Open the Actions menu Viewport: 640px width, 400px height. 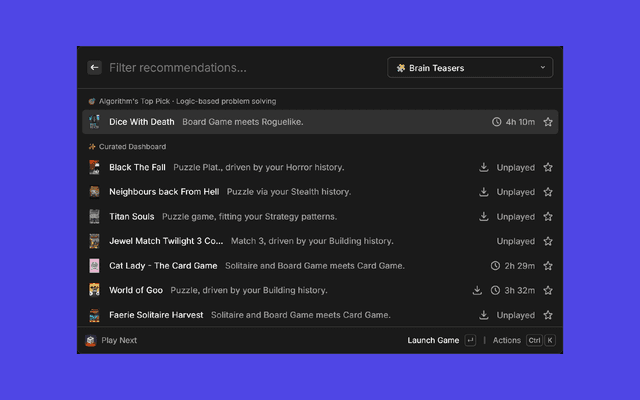507,340
